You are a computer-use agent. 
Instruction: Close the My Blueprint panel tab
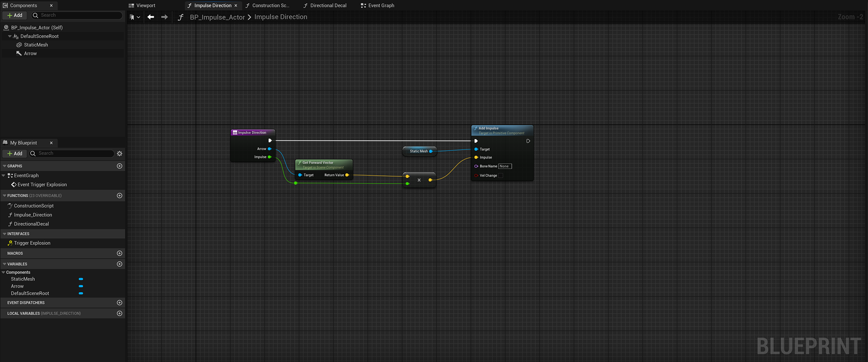(51, 143)
